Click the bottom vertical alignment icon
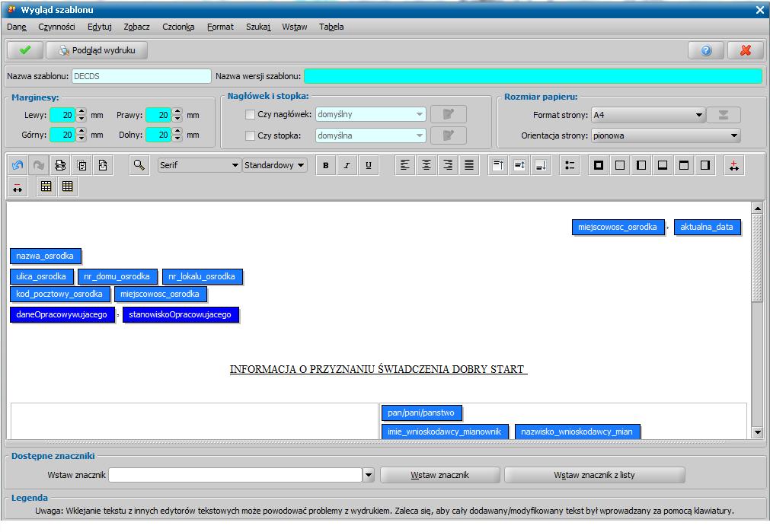 pyautogui.click(x=541, y=165)
